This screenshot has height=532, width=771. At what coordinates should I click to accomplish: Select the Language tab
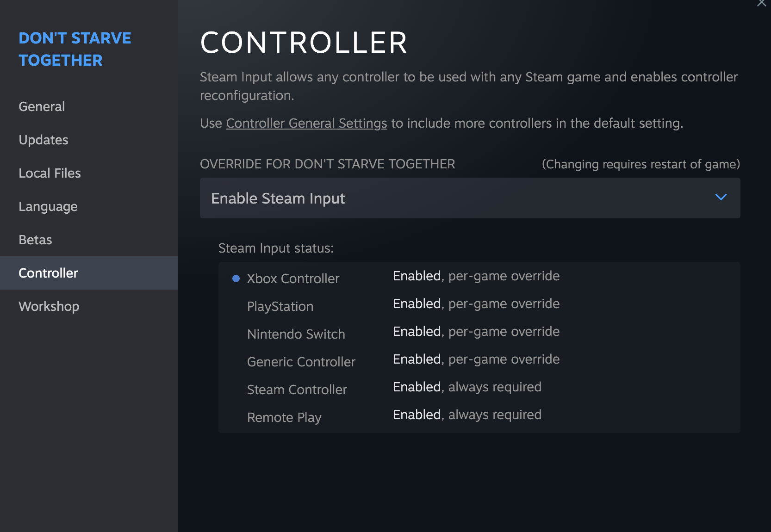pyautogui.click(x=48, y=206)
